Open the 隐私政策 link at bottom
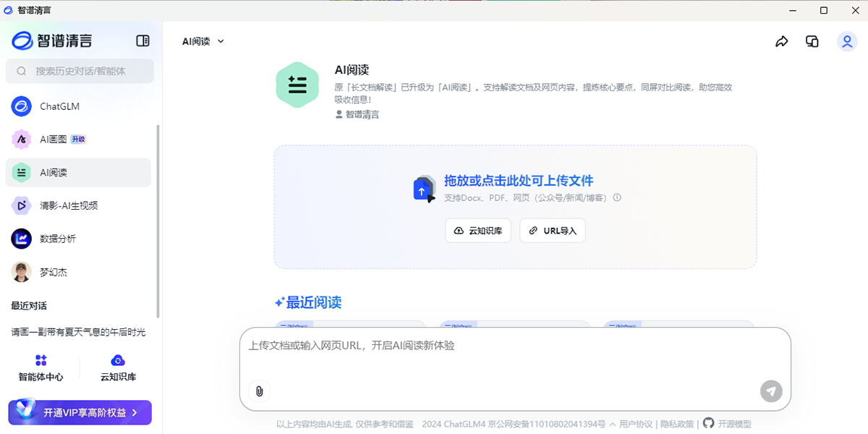 (x=678, y=425)
